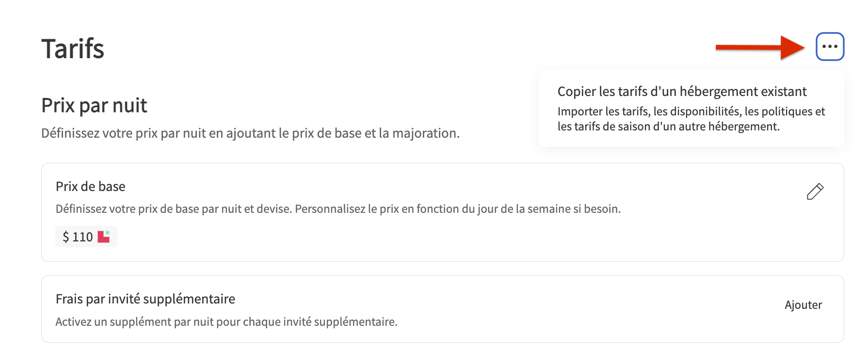Click the $ 110 base price chip
Image resolution: width=868 pixels, height=350 pixels.
click(x=86, y=237)
